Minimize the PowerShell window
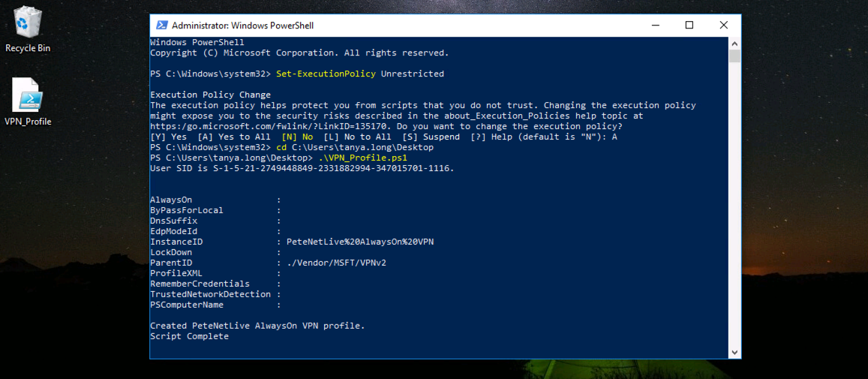 pyautogui.click(x=655, y=25)
